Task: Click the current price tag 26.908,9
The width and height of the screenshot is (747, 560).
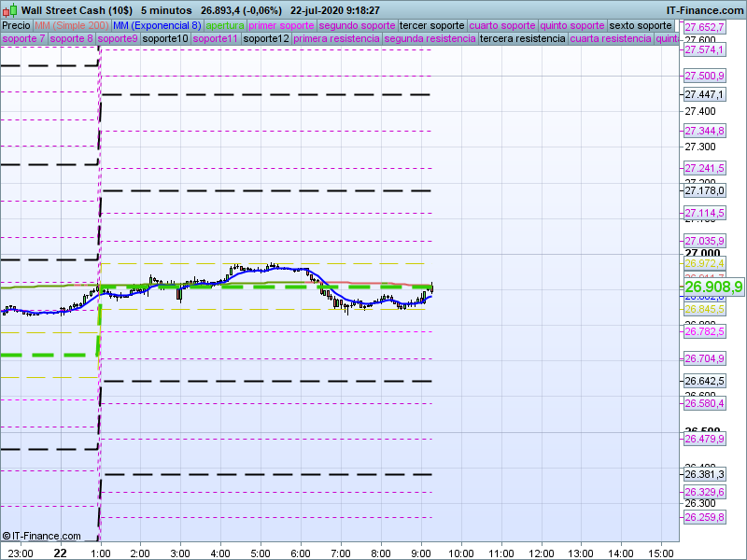Action: click(x=713, y=287)
